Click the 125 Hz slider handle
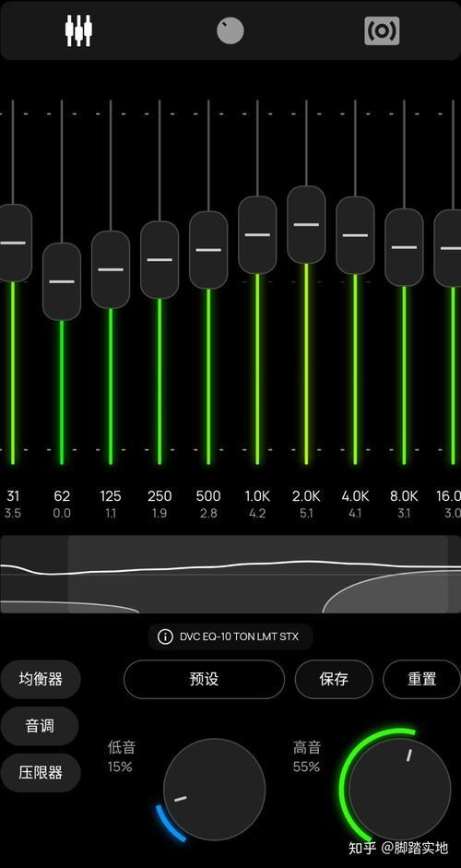Viewport: 461px width, 868px height. [111, 269]
